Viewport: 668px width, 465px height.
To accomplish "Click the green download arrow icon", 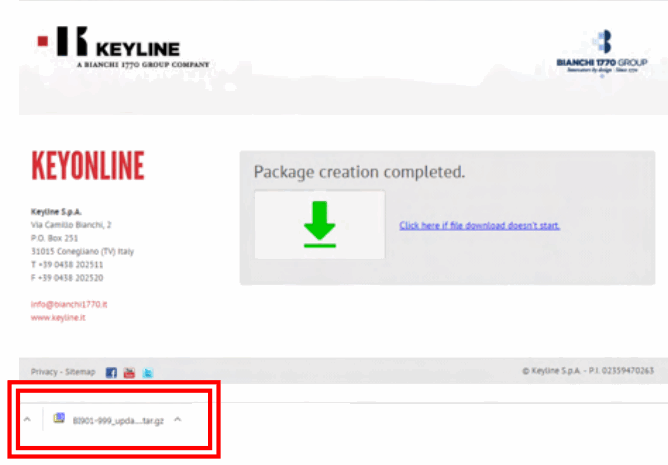I will tap(320, 225).
